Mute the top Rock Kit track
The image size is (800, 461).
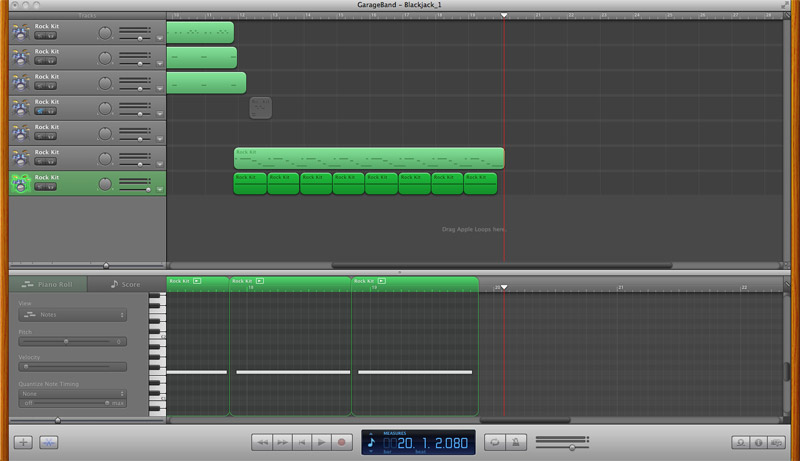click(x=40, y=36)
